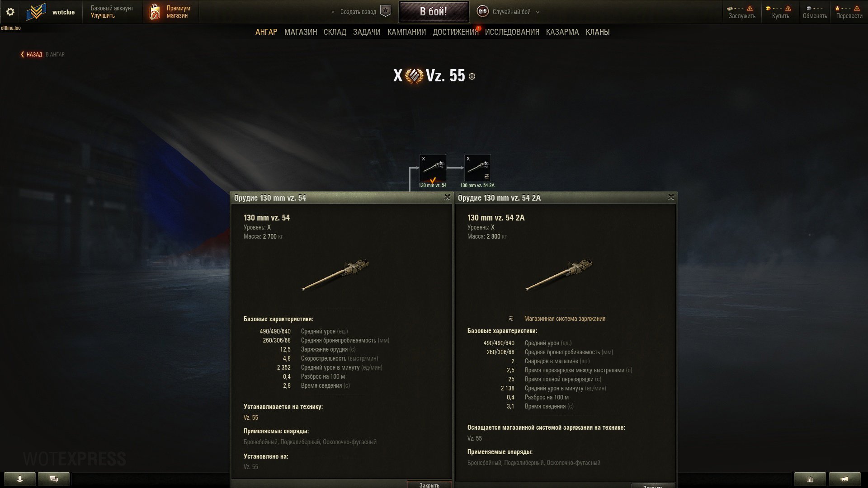The image size is (868, 488).
Task: Expand Создать взвод dropdown arrow
Action: click(333, 12)
